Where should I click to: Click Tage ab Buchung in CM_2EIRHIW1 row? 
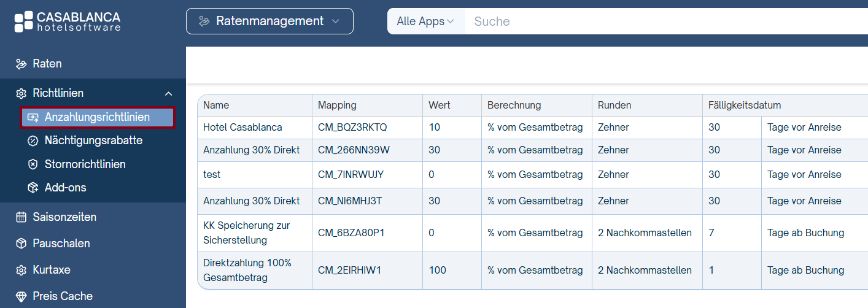click(805, 271)
